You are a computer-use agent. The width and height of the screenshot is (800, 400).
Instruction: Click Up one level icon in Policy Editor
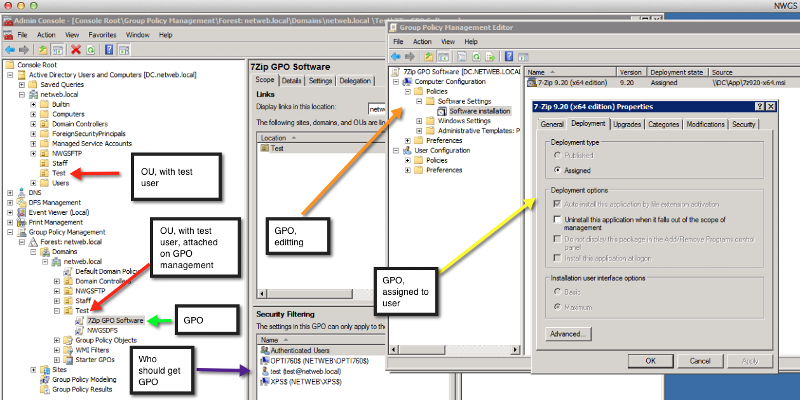point(429,56)
